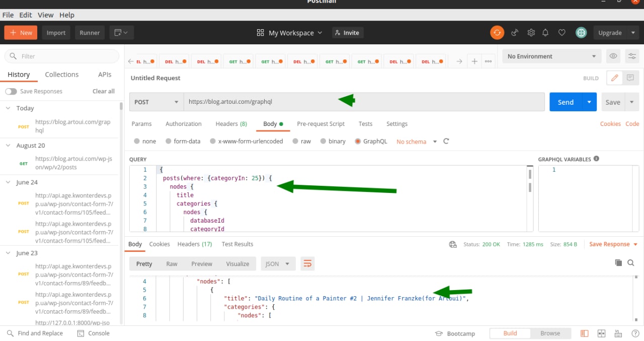Select GraphQL body type

(x=371, y=142)
